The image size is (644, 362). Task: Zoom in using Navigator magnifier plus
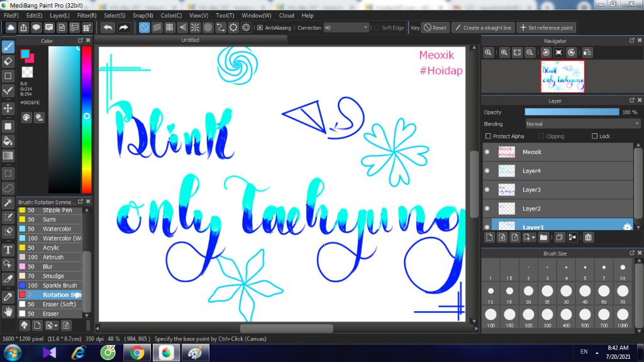coord(504,53)
